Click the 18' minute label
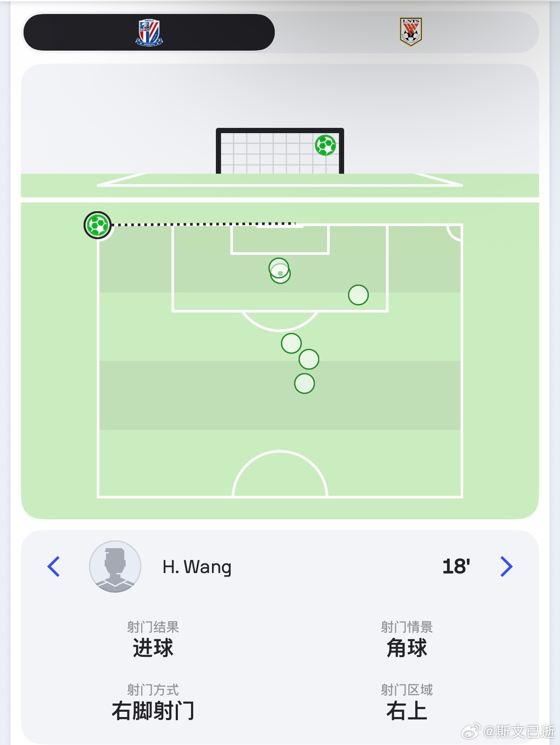 pyautogui.click(x=456, y=566)
